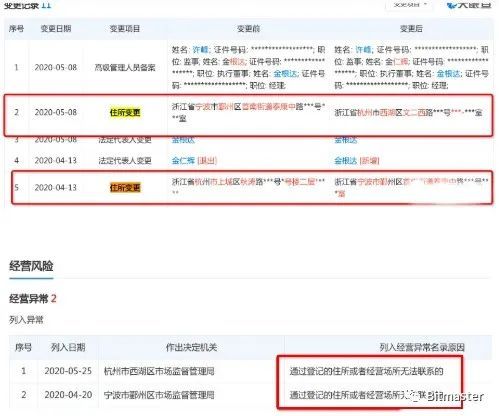The width and height of the screenshot is (499, 416).
Task: Click the 列入日期 column header
Action: pyautogui.click(x=68, y=347)
